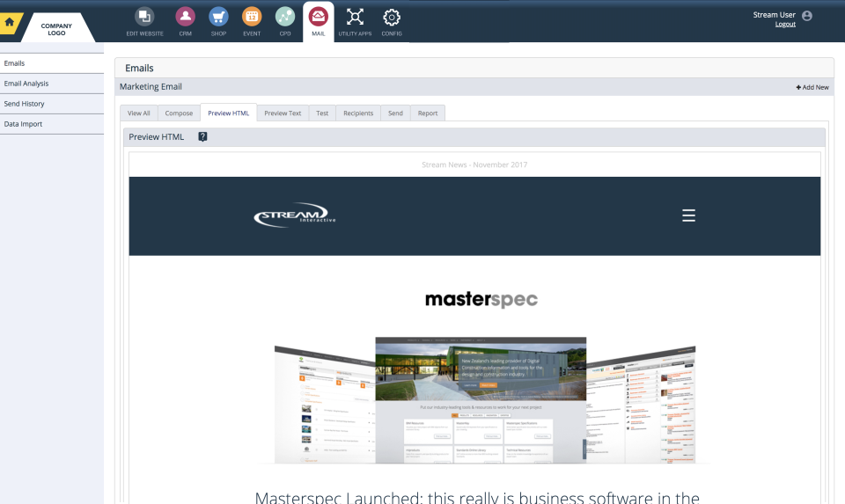Go to the home icon in top bar
Viewport: 845px width, 504px height.
(10, 23)
